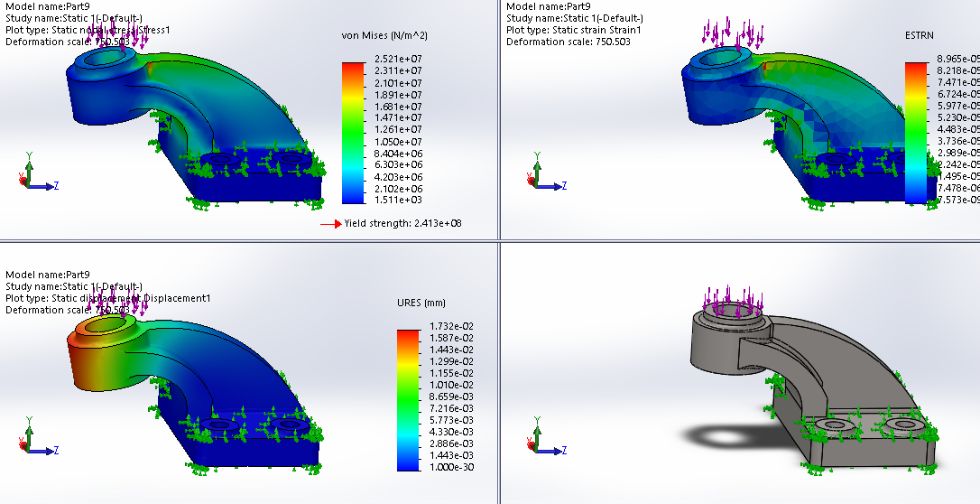Viewport: 980px width, 504px height.
Task: Click the coordinate triad in the stress plot viewport
Action: (39, 172)
